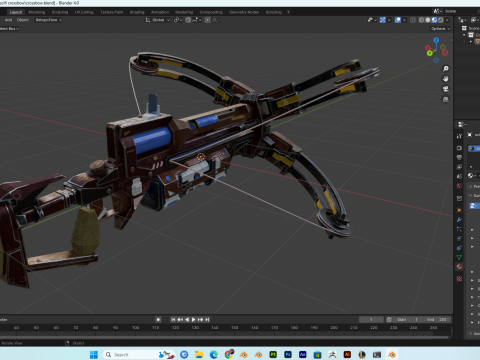Screen dimensions: 480x360
Task: Open the viewport shading options dropdown
Action: 447,20
